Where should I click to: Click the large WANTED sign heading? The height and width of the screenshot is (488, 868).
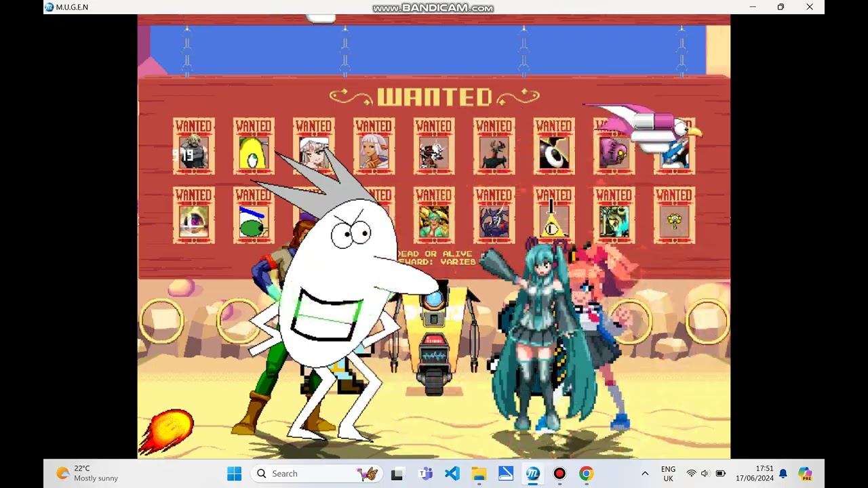coord(434,97)
